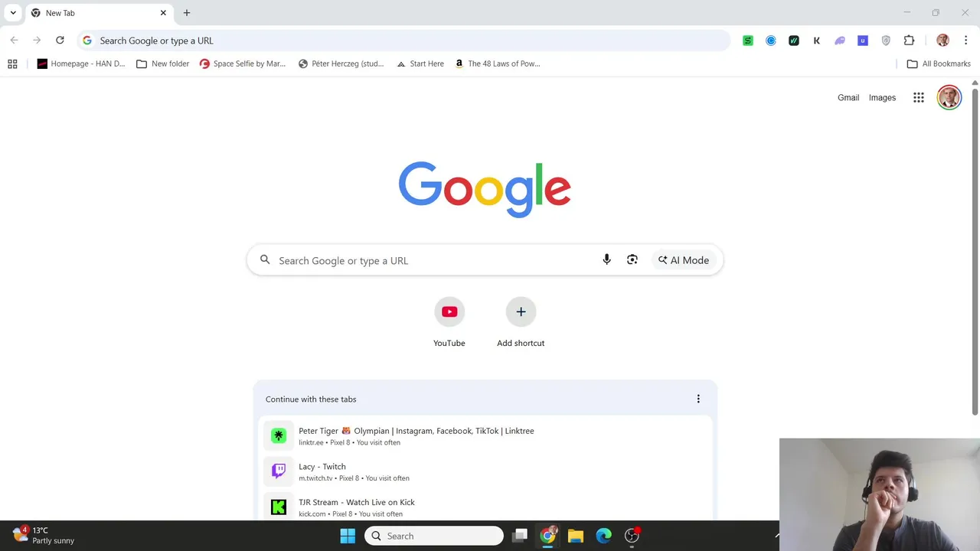Launch Microsoft Edge from the taskbar
The width and height of the screenshot is (980, 551).
coord(604,536)
